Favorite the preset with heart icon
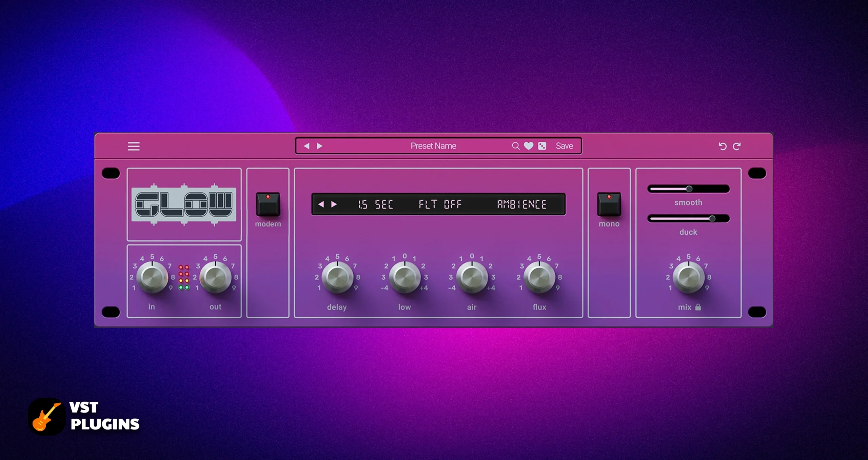868x460 pixels. 529,146
